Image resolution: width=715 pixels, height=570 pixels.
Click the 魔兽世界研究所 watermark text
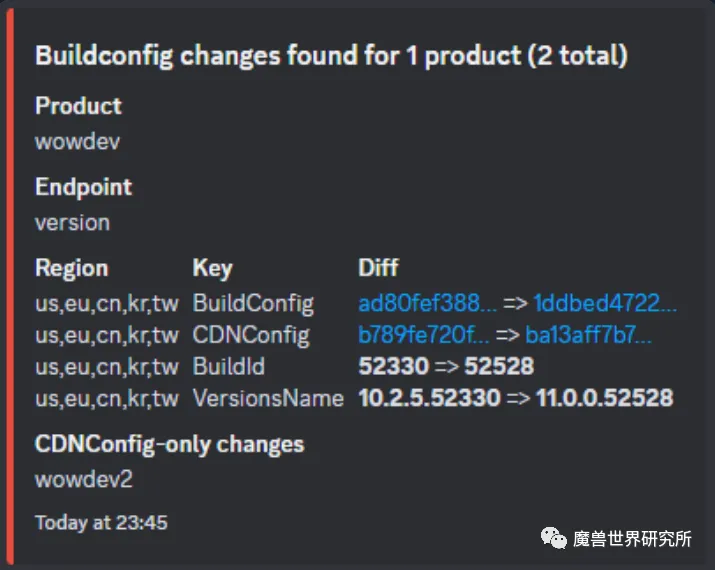pos(632,539)
